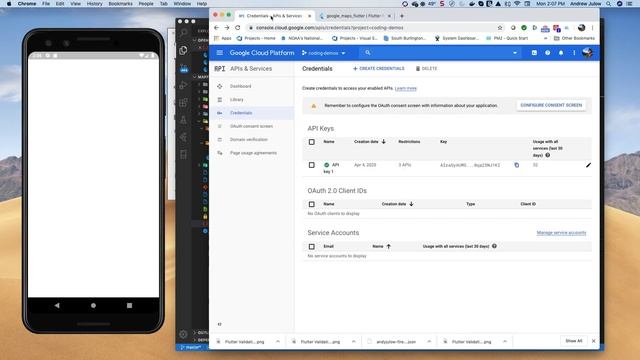Open Extensions view in VS Code activity bar
640x360 pixels.
click(x=183, y=102)
